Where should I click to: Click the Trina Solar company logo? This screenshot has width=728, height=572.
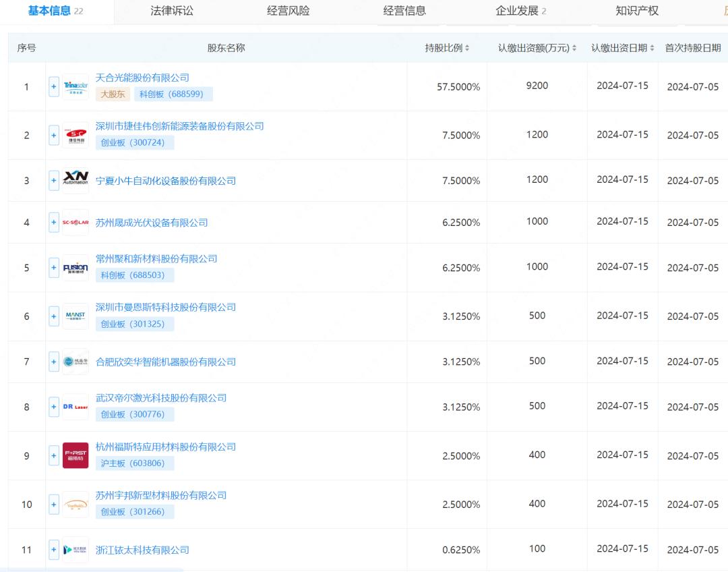click(75, 86)
